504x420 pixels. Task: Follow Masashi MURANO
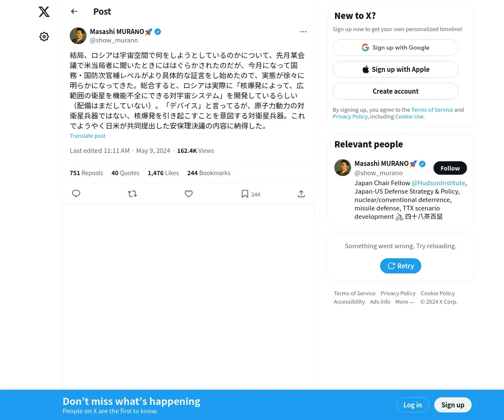click(x=450, y=168)
